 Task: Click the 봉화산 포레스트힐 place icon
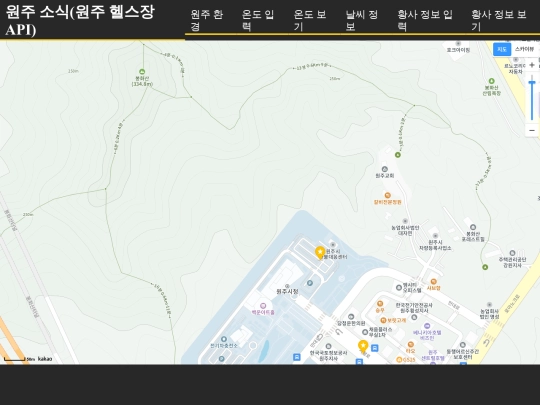pyautogui.click(x=473, y=227)
